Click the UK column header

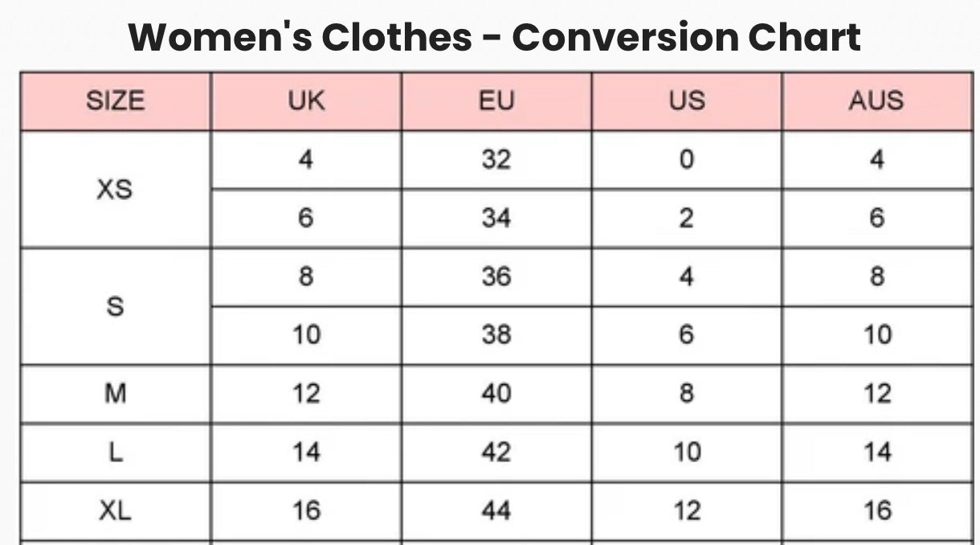(x=306, y=101)
